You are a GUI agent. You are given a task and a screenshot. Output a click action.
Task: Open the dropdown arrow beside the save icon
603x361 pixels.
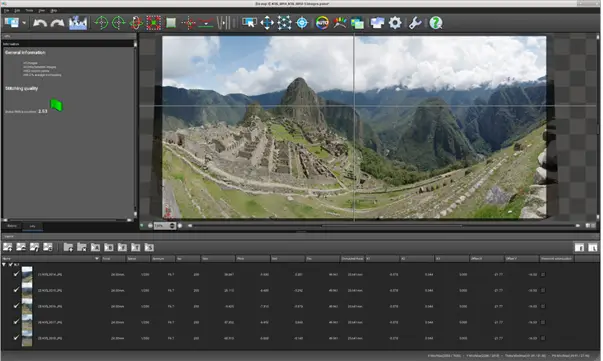24,23
